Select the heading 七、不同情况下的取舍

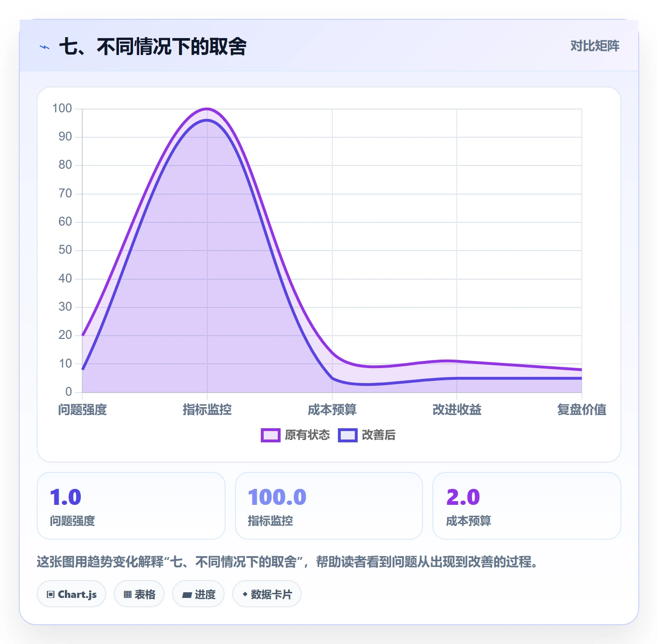click(x=153, y=47)
